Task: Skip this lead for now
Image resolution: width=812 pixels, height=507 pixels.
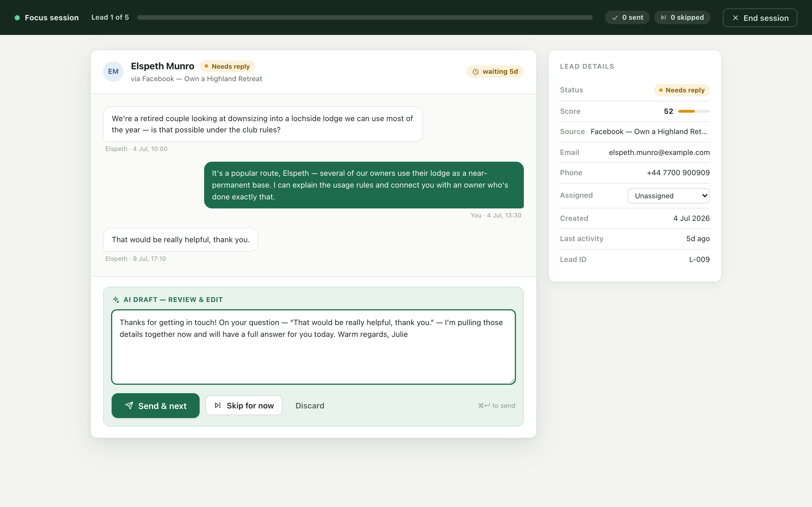Action: (244, 405)
